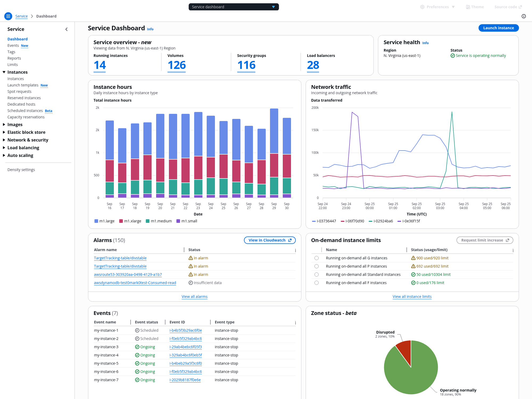This screenshot has height=399, width=532.
Task: Click Preferences gear icon
Action: [x=422, y=7]
